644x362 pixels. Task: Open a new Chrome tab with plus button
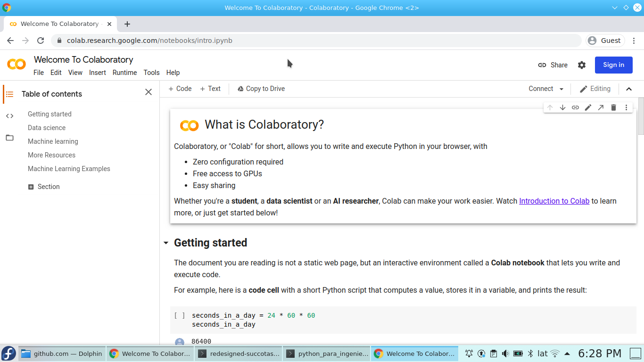click(x=127, y=24)
